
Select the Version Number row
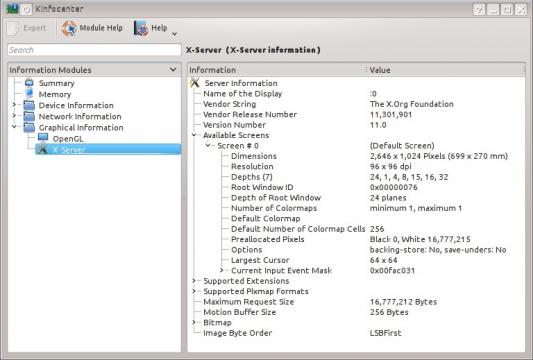click(x=234, y=125)
